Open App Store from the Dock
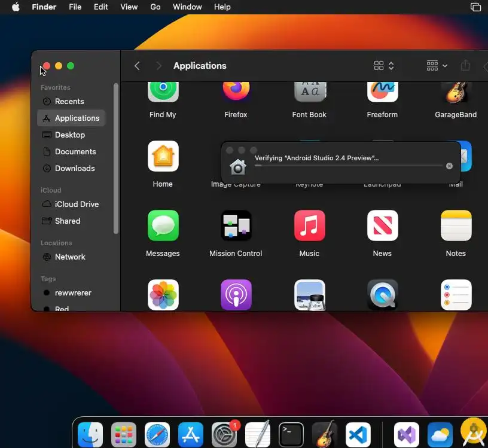 coord(191,435)
